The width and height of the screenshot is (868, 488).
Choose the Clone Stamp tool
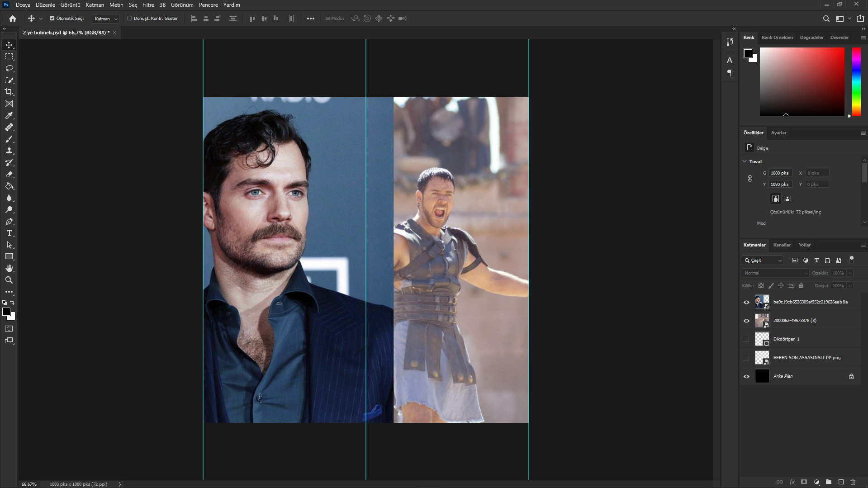click(9, 151)
